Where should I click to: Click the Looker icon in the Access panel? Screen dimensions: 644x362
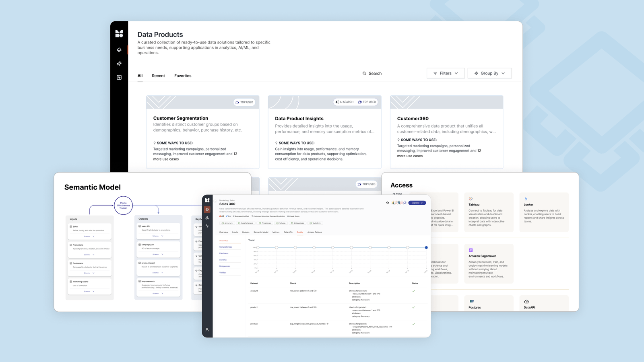click(x=526, y=198)
